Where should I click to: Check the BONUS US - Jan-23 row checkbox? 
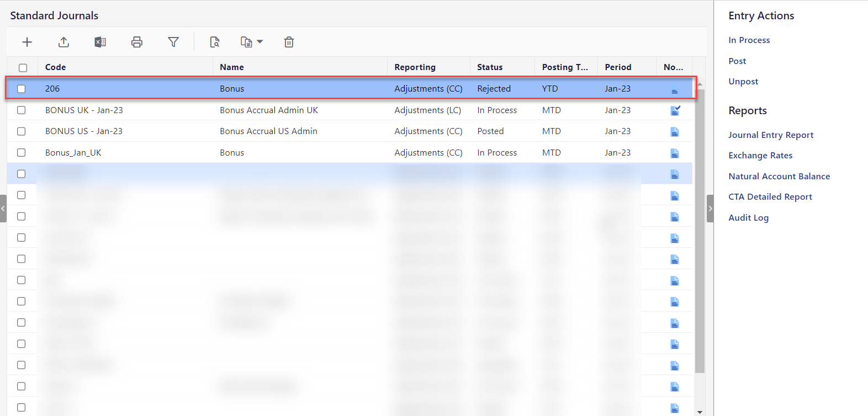click(21, 131)
